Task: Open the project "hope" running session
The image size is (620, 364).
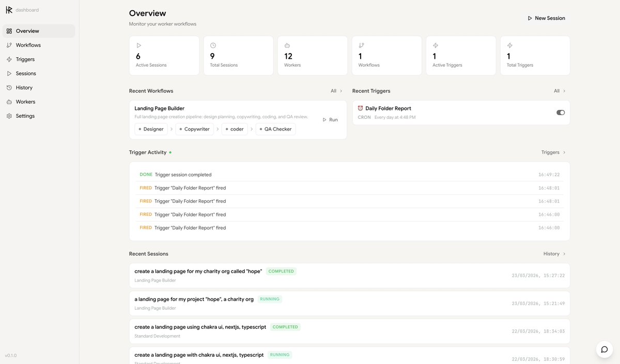Action: point(349,304)
